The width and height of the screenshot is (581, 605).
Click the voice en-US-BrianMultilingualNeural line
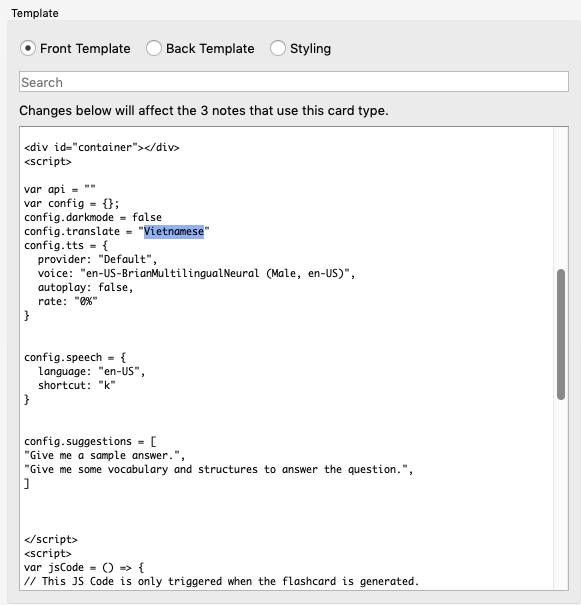coord(196,273)
